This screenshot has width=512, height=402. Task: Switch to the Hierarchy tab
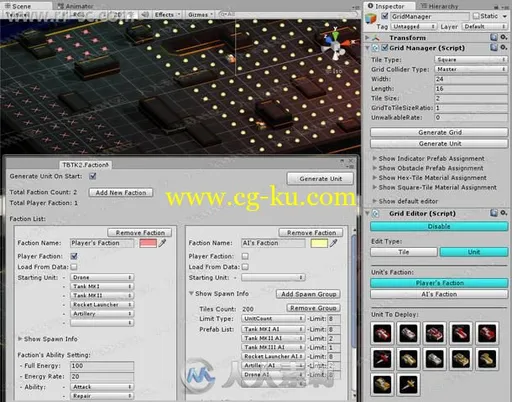click(x=440, y=6)
